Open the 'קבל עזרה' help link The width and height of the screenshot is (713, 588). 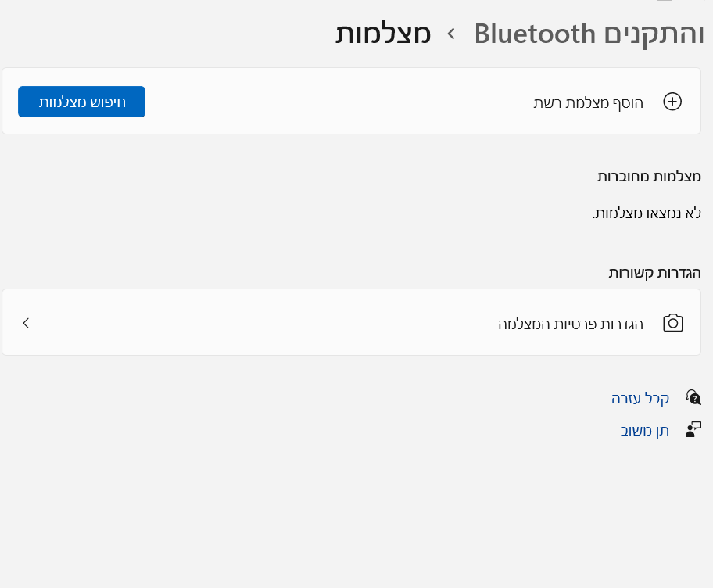(640, 398)
